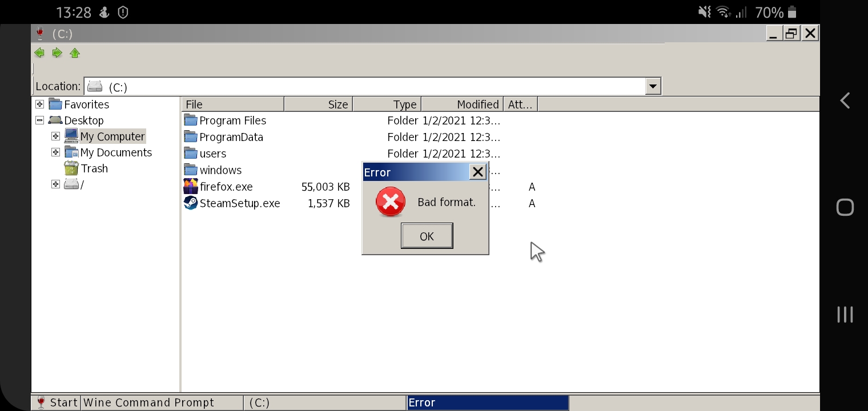Tap the battery status icon
Viewport: 868px width, 411px height.
coord(792,12)
